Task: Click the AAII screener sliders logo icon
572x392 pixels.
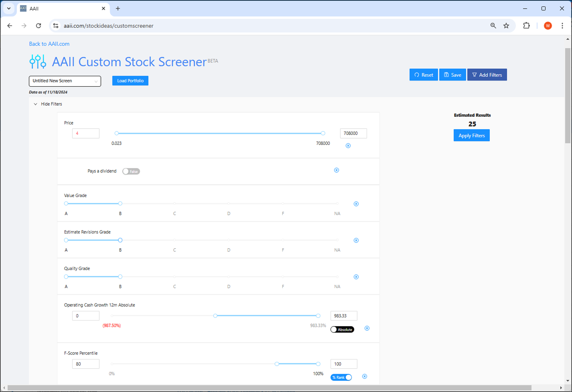Action: [38, 62]
